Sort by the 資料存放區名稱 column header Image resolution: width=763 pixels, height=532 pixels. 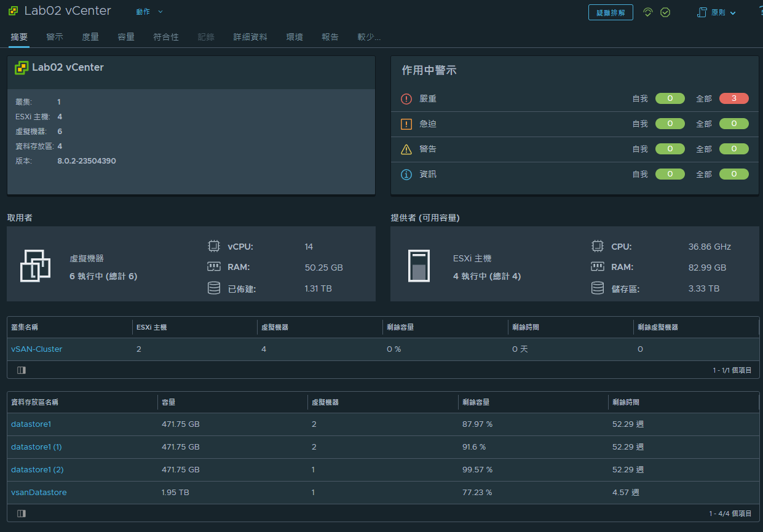(x=34, y=402)
